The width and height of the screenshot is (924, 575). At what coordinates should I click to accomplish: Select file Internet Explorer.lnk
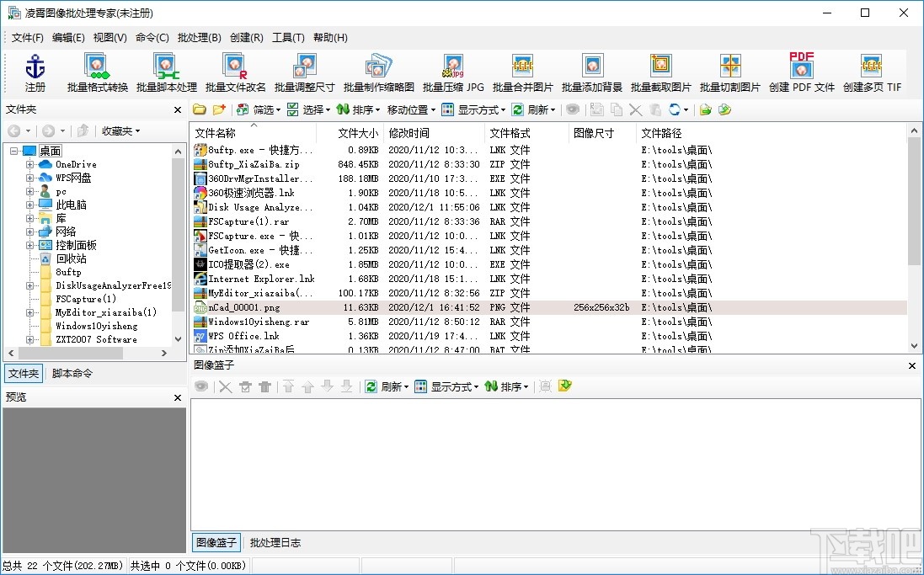pyautogui.click(x=262, y=279)
